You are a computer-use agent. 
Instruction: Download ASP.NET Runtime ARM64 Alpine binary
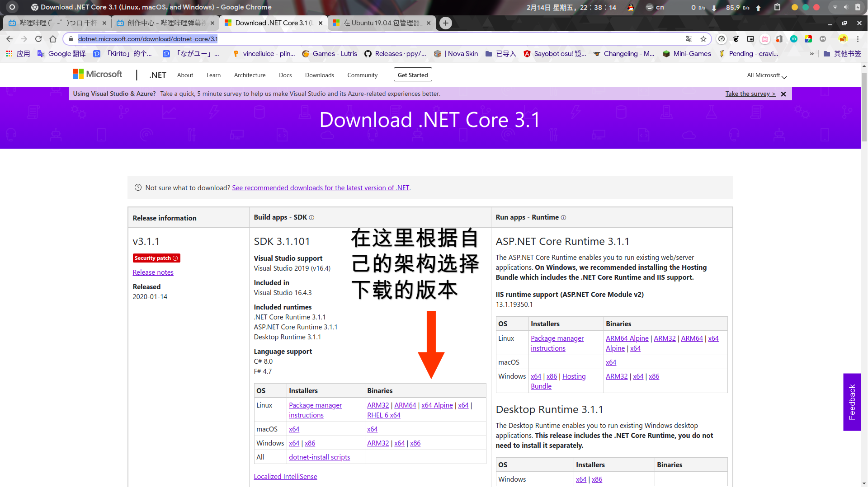[627, 338]
